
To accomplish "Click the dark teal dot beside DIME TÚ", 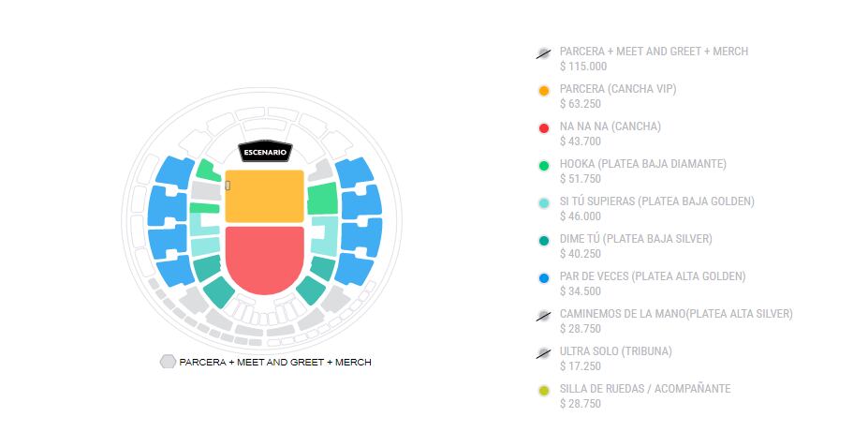I will (x=543, y=241).
